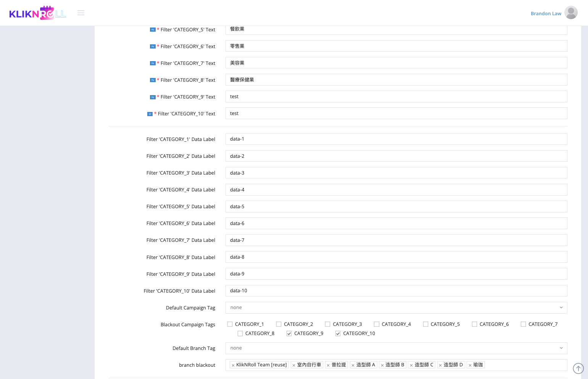Screen dimensions: 588x379
Task: Click language flag beside CATEGORY_5 Text
Action: [153, 29]
